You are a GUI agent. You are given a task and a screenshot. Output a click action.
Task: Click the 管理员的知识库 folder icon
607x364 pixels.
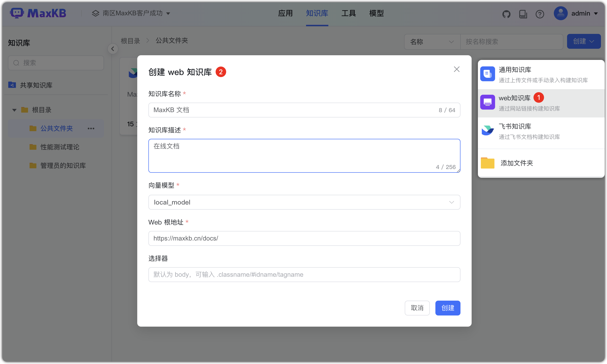click(33, 166)
